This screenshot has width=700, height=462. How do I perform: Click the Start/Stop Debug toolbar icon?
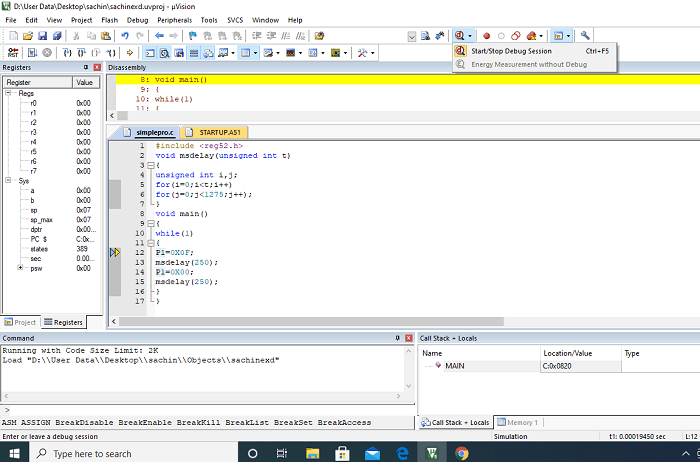459,36
